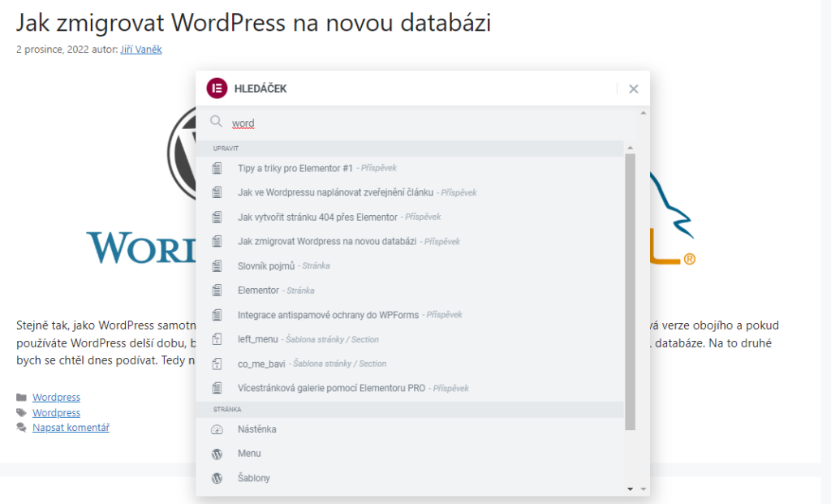Click the icon beside 'Integrace antispamové ochrany'
The width and height of the screenshot is (831, 504).
pos(217,315)
